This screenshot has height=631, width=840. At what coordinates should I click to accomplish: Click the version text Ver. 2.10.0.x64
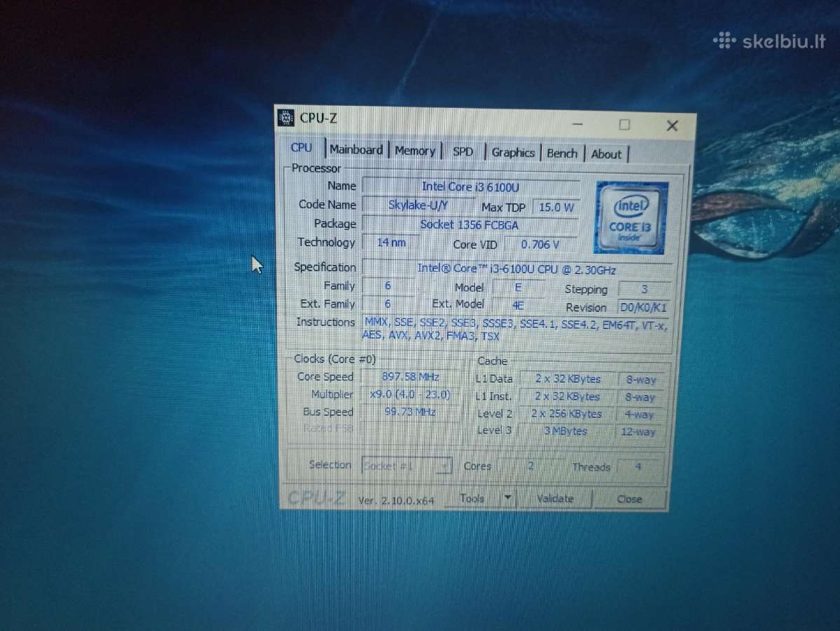point(396,501)
